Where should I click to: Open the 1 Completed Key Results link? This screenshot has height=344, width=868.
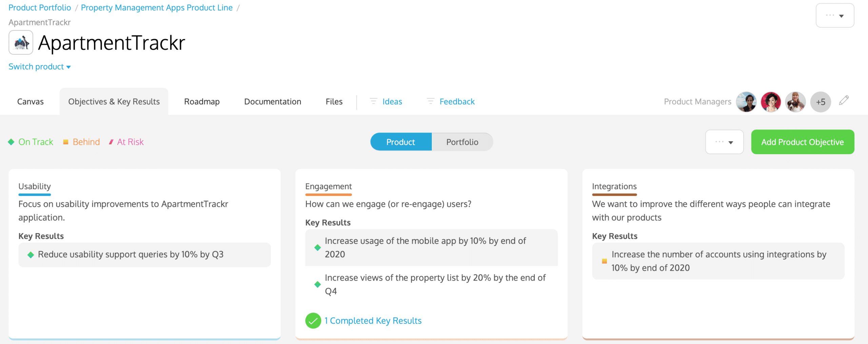tap(373, 321)
